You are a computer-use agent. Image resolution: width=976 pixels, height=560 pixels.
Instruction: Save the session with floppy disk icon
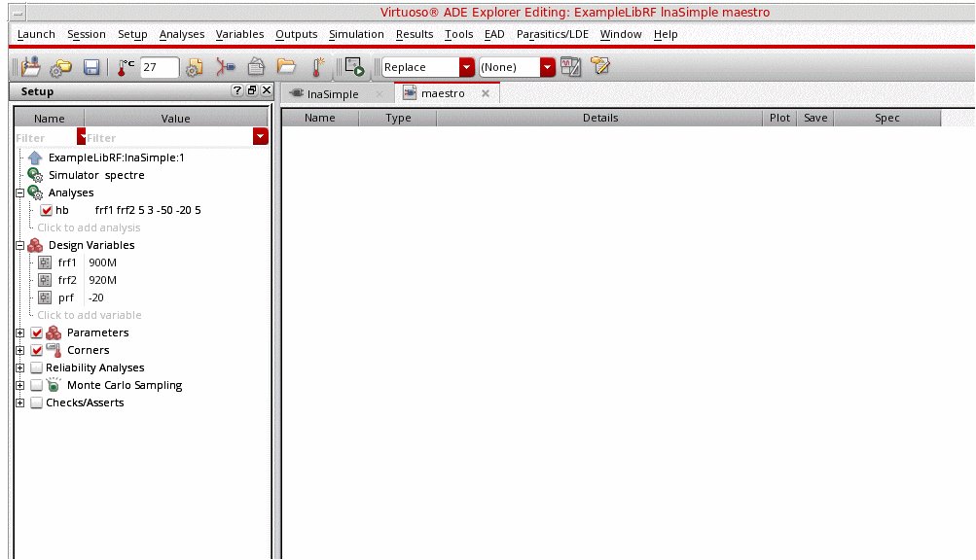[91, 67]
